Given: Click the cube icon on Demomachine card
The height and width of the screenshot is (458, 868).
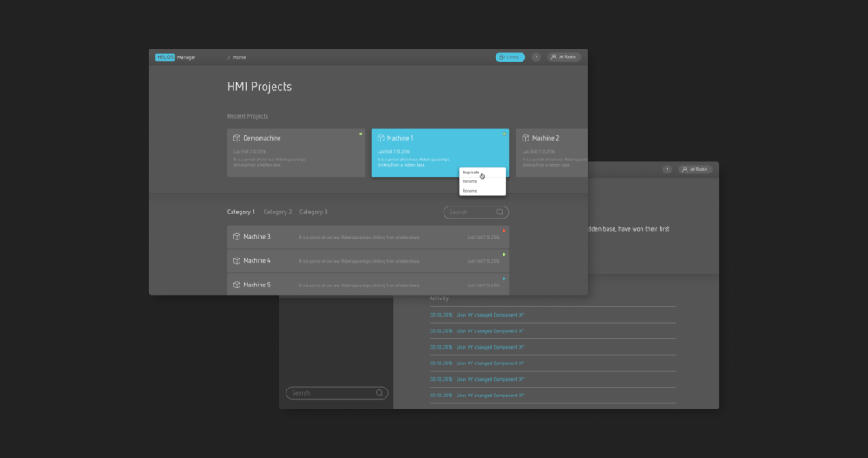Looking at the screenshot, I should 237,138.
